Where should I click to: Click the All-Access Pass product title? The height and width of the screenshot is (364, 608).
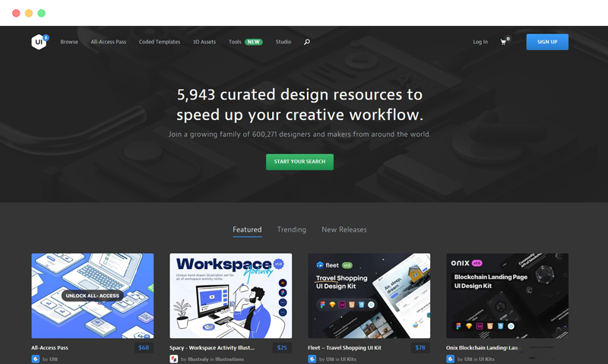point(49,348)
